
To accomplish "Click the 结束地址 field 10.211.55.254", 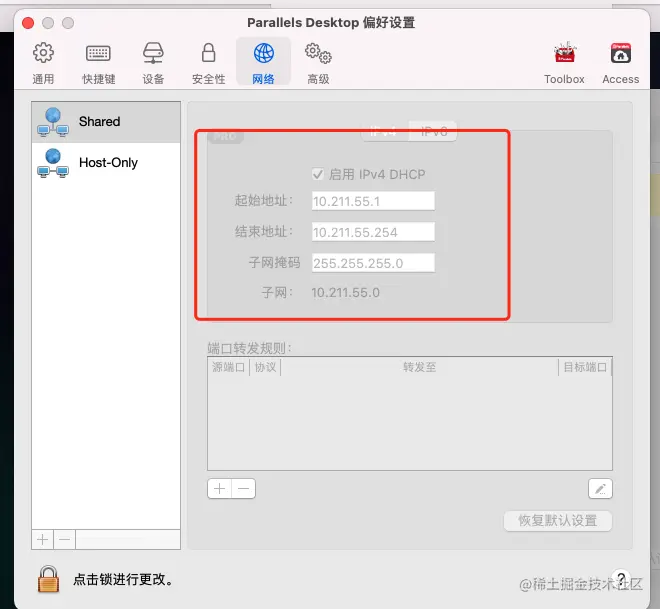I will pos(373,232).
